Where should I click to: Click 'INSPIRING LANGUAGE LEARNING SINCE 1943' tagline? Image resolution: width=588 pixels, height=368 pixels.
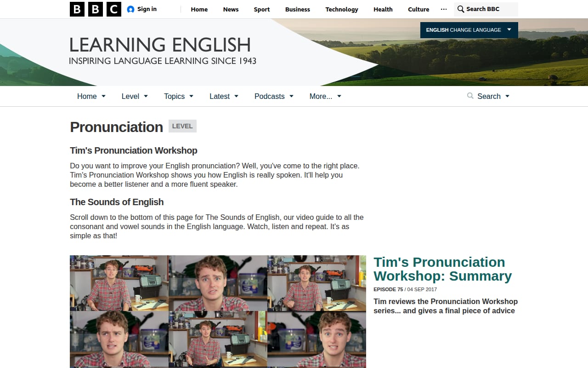coord(163,61)
